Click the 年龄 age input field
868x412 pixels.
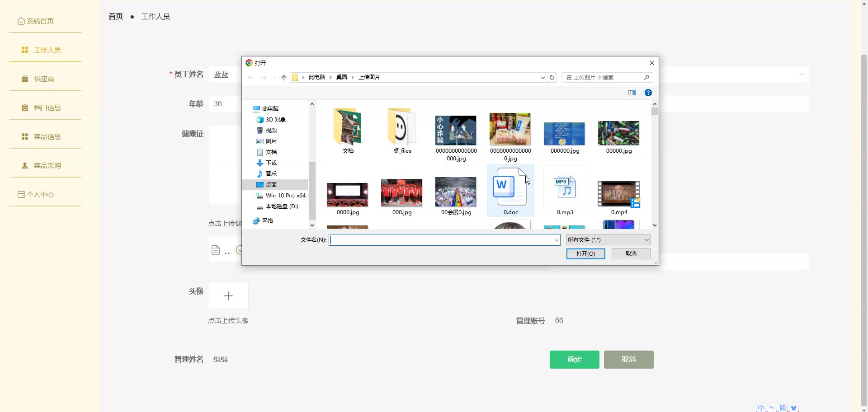pos(225,104)
